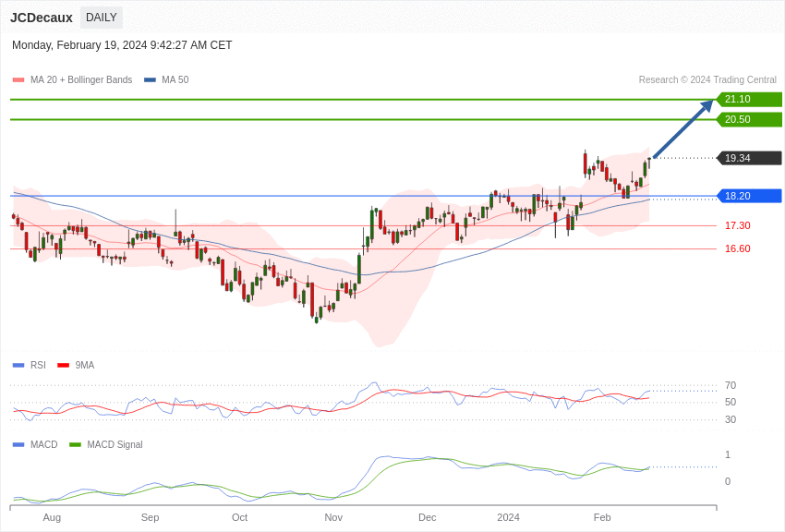Click the red 9MA legend icon
Screen dimensions: 785x532
point(63,366)
